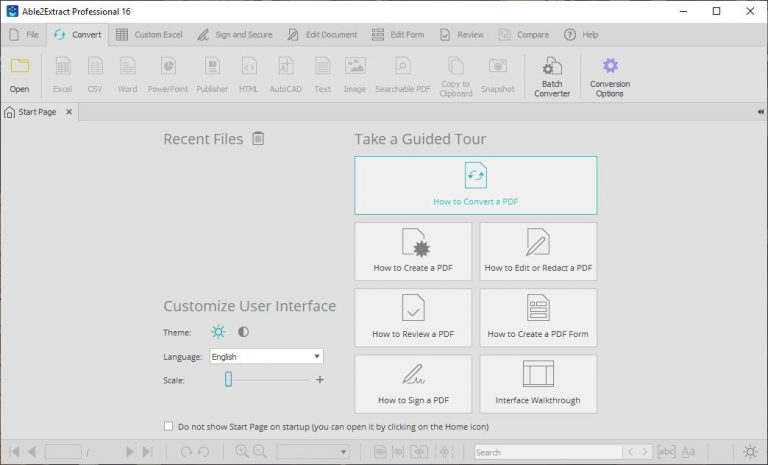
Task: Go to next search result
Action: pos(645,452)
